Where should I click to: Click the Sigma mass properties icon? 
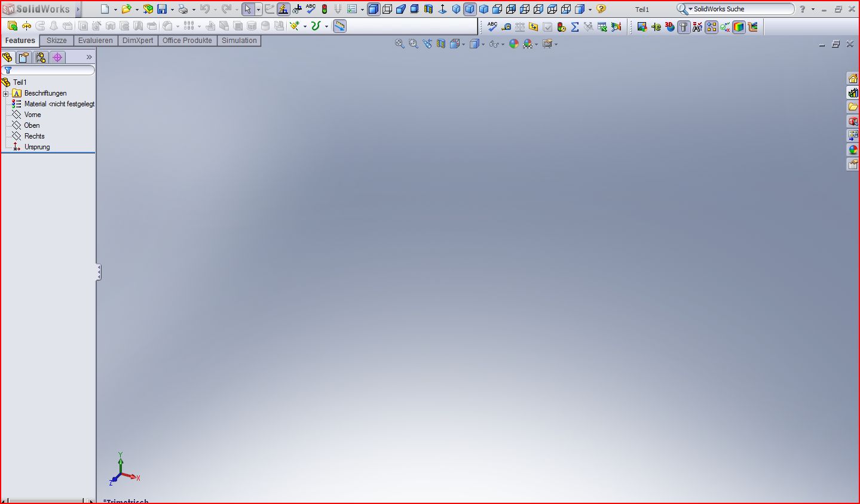coord(575,27)
